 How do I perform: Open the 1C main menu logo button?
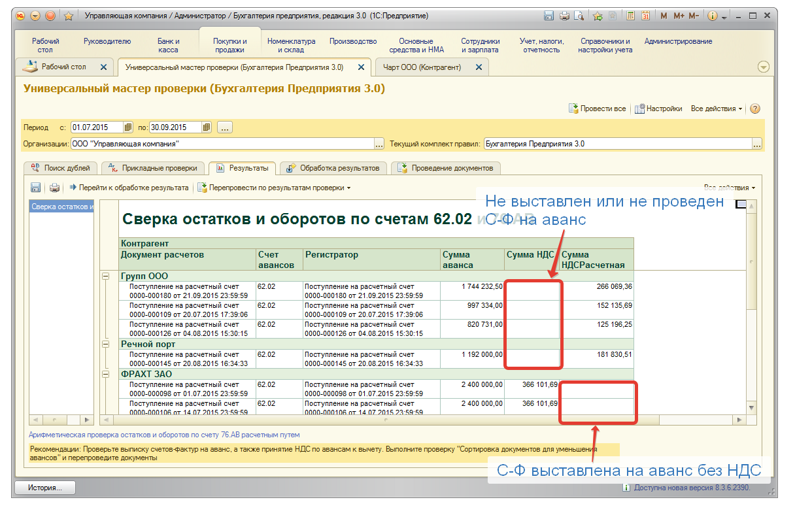pyautogui.click(x=20, y=16)
